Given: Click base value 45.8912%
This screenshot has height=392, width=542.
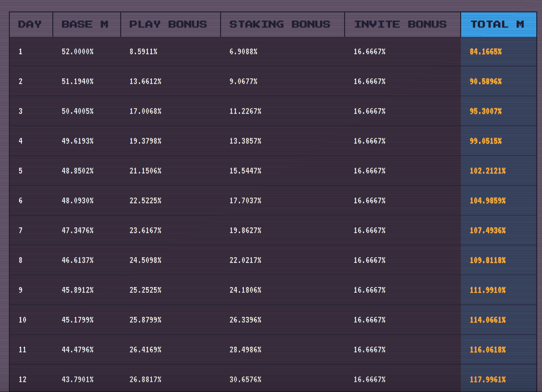Looking at the screenshot, I should point(78,290).
